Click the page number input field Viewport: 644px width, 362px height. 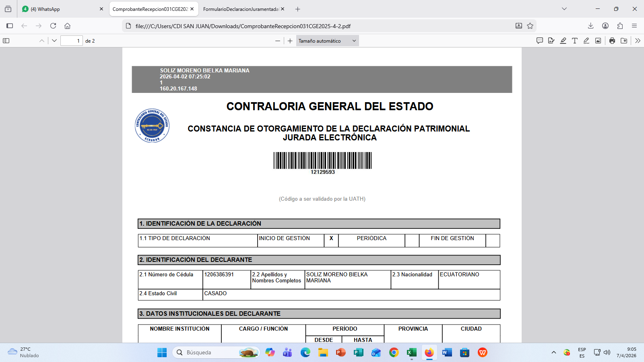pos(71,41)
